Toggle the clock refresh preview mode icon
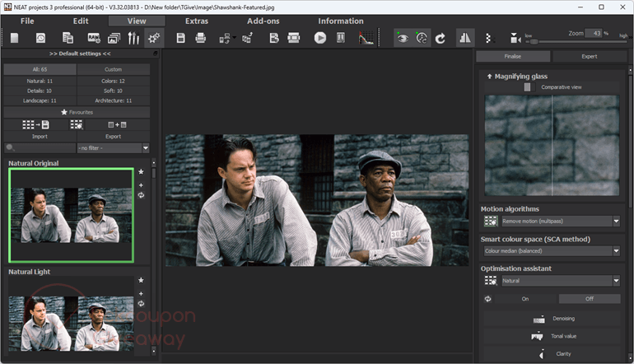 tap(422, 38)
